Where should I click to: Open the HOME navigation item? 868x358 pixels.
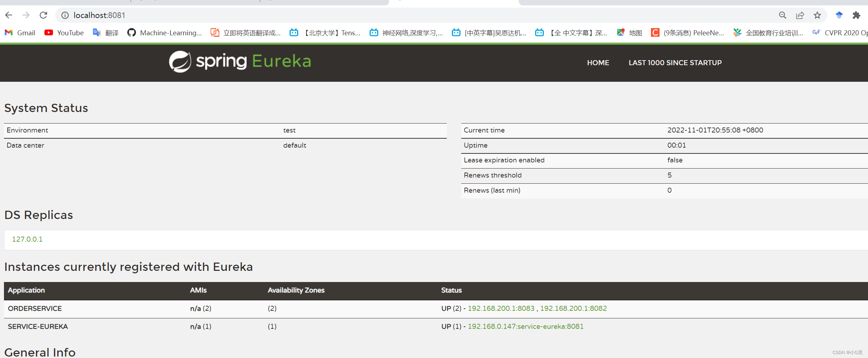pos(598,63)
